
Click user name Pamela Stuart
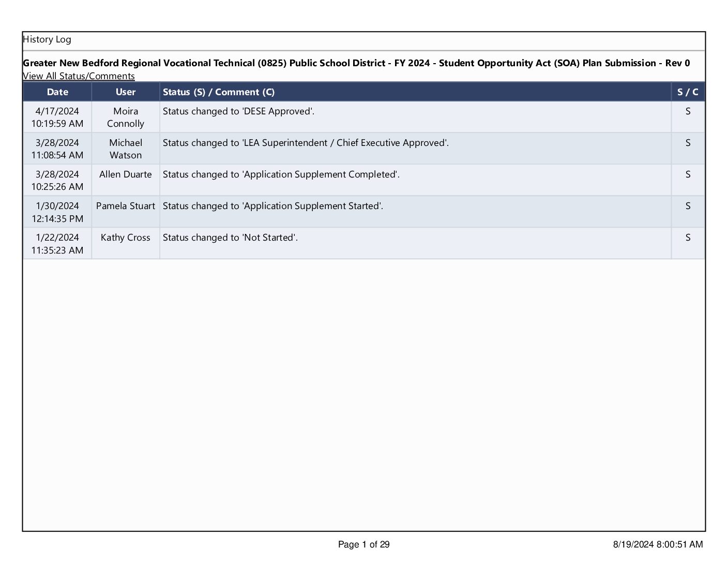[x=126, y=206]
